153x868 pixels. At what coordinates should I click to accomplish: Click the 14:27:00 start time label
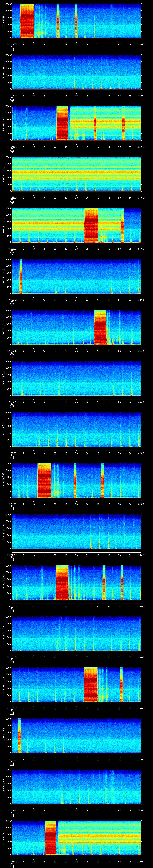(12, 300)
